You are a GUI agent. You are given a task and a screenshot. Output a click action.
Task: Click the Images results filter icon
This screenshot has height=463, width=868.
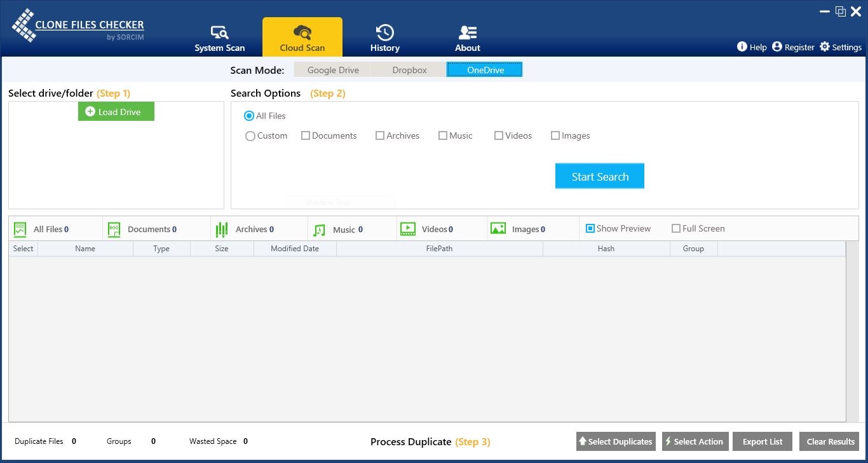(498, 228)
